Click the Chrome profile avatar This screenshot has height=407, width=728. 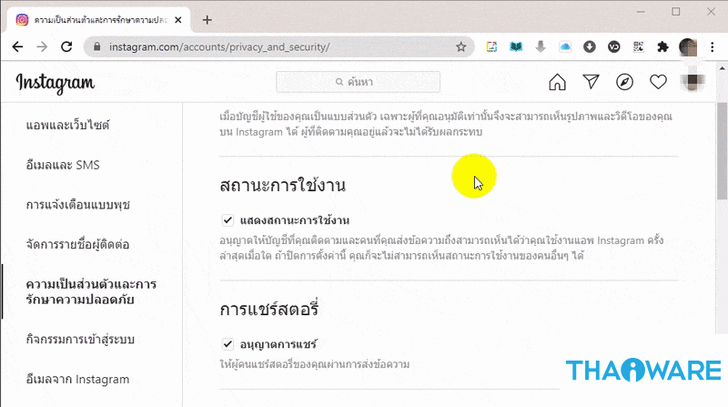coord(688,47)
